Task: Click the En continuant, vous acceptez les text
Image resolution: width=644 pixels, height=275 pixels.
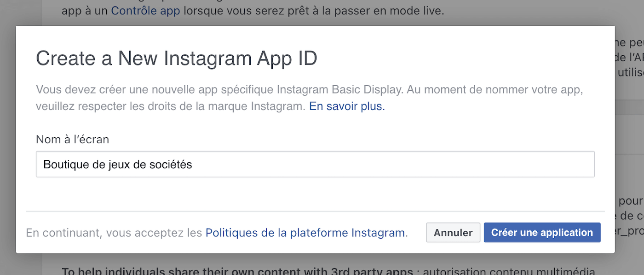Action: (114, 233)
